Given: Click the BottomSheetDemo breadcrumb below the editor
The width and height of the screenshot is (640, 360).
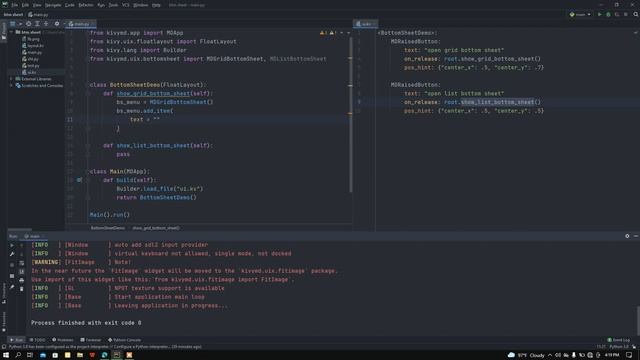Looking at the screenshot, I should tap(108, 228).
